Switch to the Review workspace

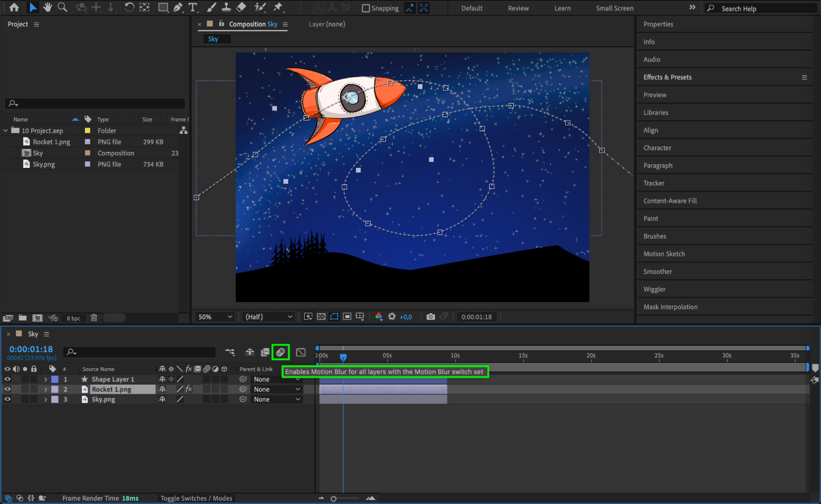coord(518,8)
